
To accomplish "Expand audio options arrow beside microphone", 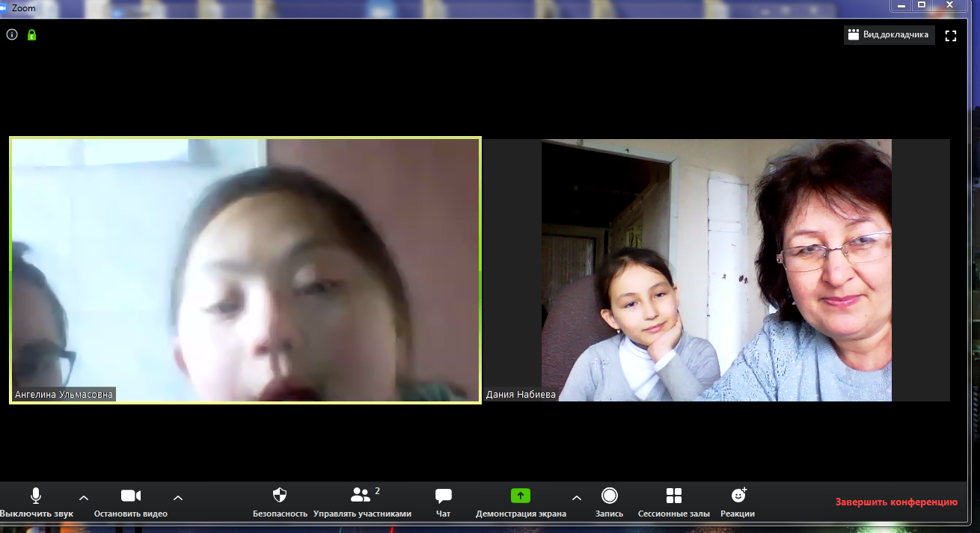I will (x=84, y=498).
